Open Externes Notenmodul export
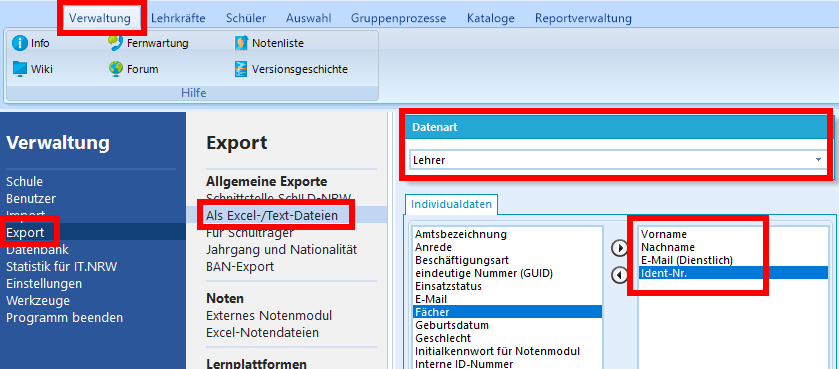839x369 pixels. point(269,316)
